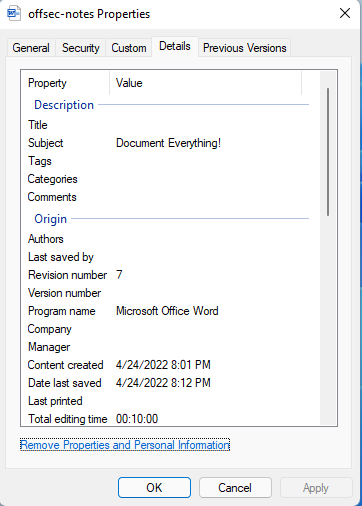Viewport: 362px width, 506px height.
Task: Click the Details tab
Action: pyautogui.click(x=175, y=46)
